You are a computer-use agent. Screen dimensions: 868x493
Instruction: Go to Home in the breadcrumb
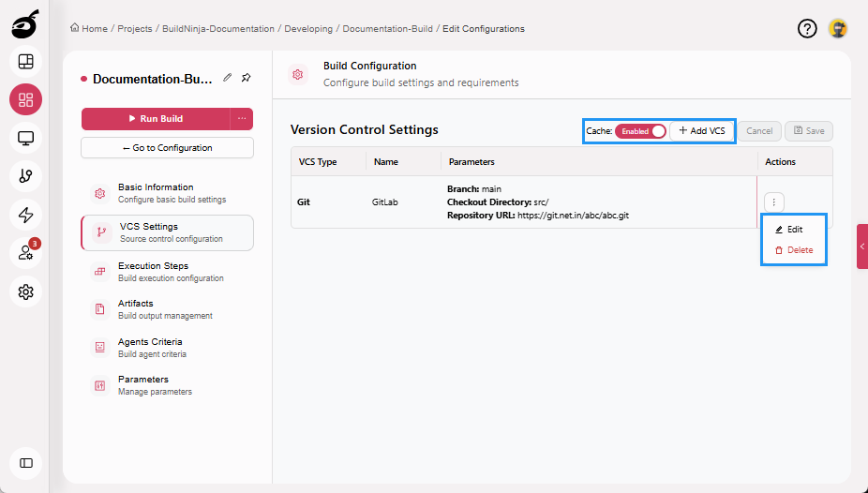point(95,29)
